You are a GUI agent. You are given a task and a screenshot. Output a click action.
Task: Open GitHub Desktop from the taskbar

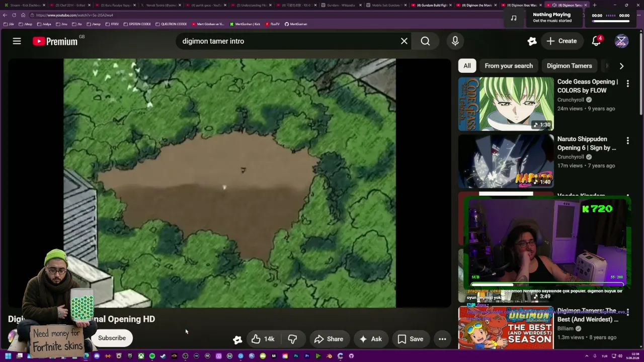[x=351, y=356]
